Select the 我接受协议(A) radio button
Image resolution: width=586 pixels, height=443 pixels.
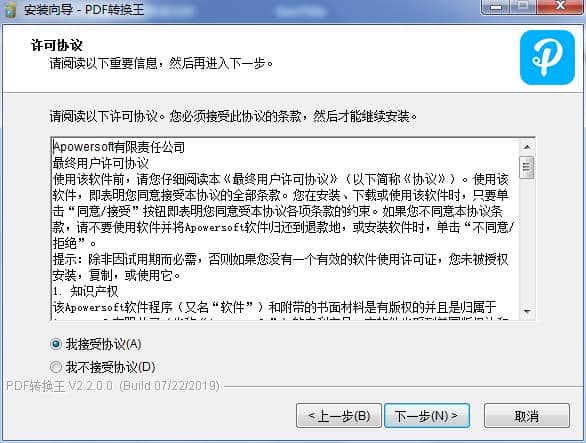(x=56, y=344)
